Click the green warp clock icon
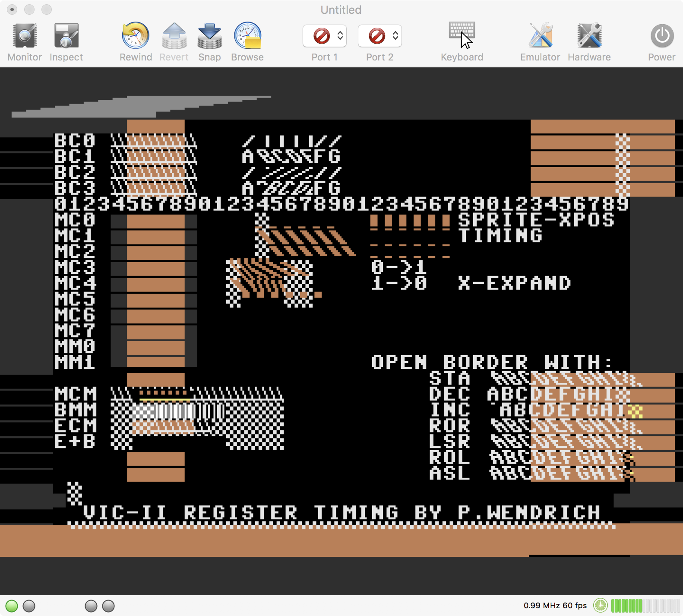The image size is (683, 616). (600, 606)
